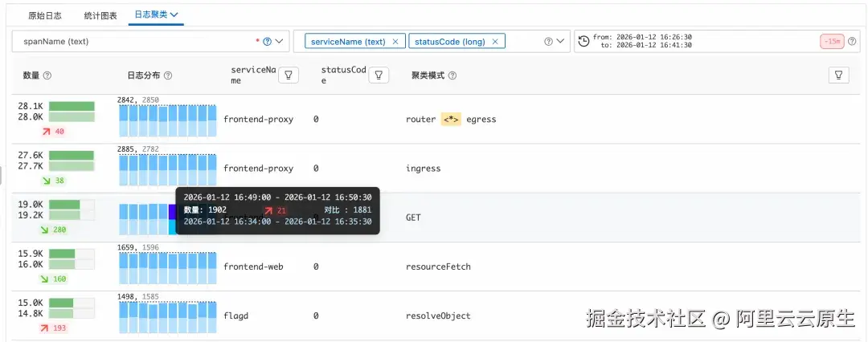Switch to the 原始日志 tab

(x=45, y=15)
